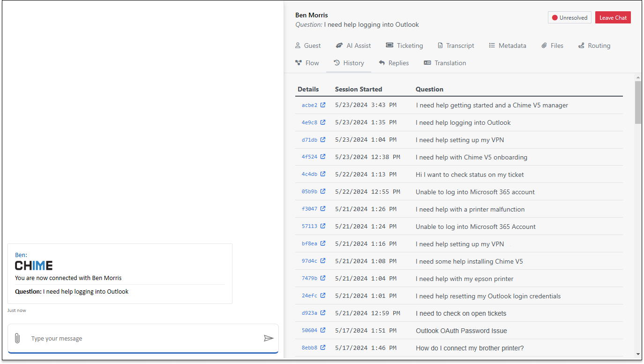
Task: Open external link icon for session 05b9b
Action: [x=323, y=192]
